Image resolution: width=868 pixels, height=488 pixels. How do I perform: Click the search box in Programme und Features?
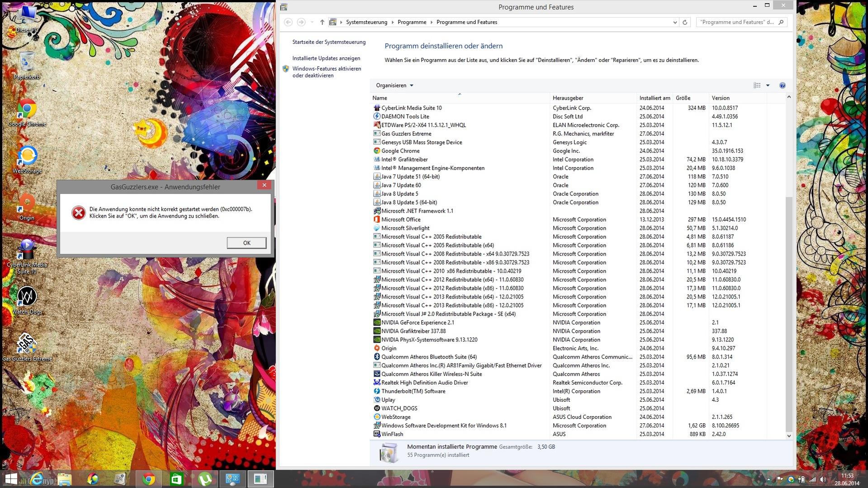[x=742, y=22]
